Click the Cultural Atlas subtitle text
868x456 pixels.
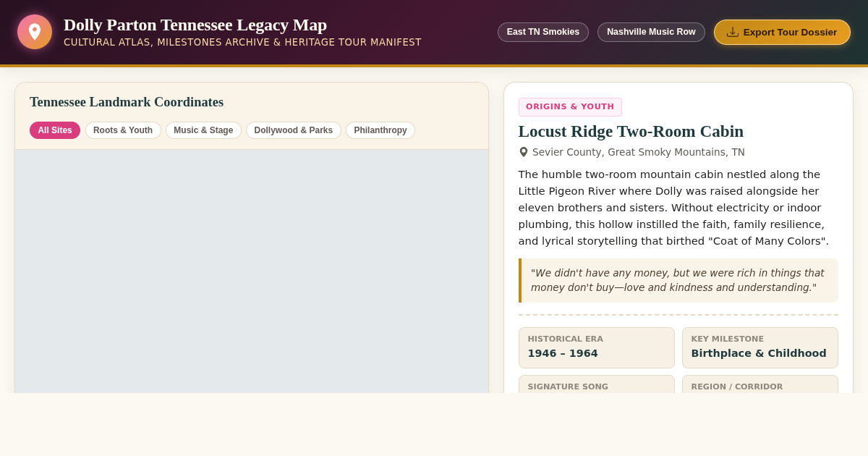[242, 42]
